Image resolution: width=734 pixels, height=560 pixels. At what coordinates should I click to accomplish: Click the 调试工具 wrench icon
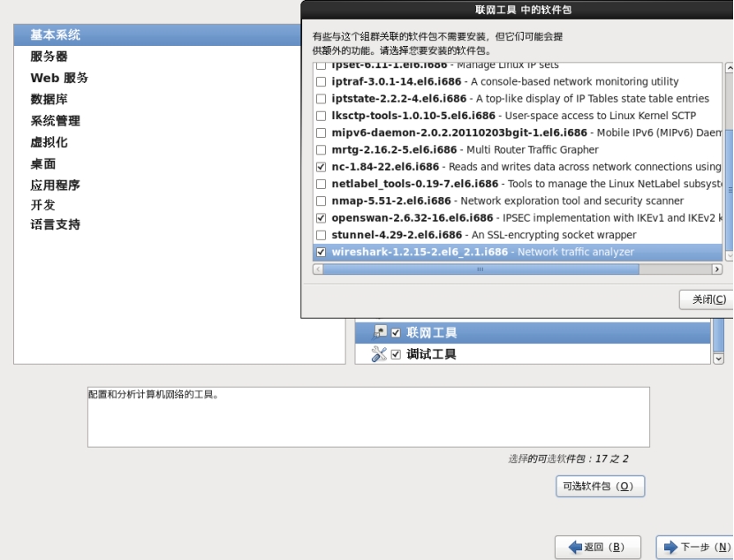tap(380, 354)
